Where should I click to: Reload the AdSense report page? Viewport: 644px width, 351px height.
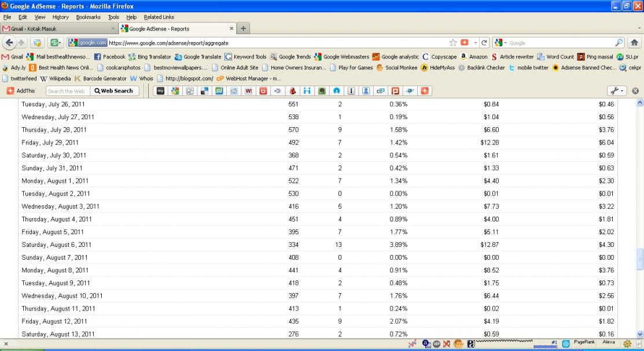pos(483,43)
